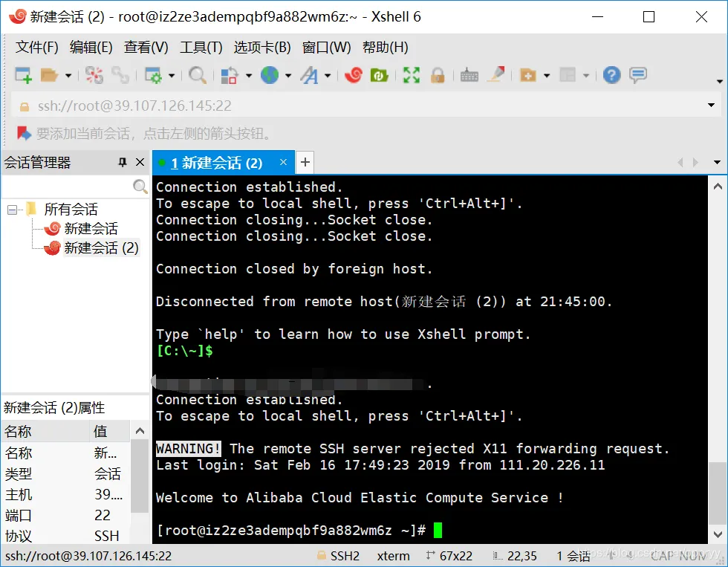Image resolution: width=728 pixels, height=567 pixels.
Task: Open the 工具(T) menu
Action: pyautogui.click(x=201, y=48)
